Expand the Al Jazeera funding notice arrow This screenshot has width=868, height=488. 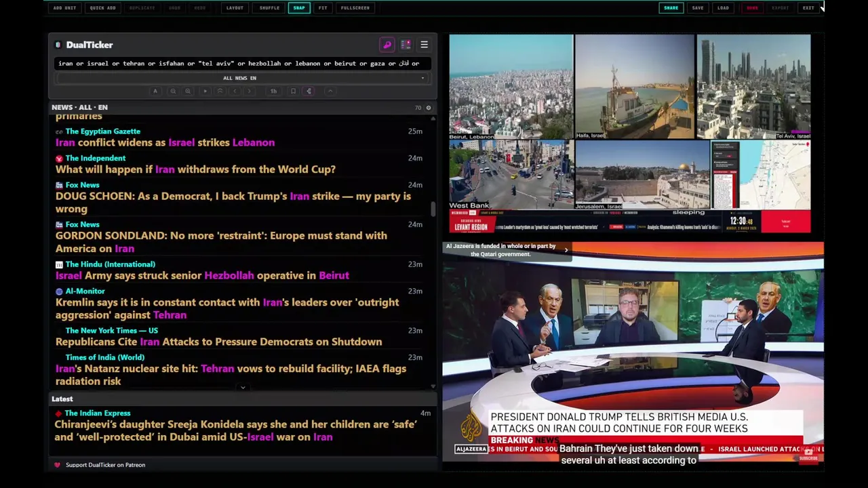pyautogui.click(x=566, y=250)
